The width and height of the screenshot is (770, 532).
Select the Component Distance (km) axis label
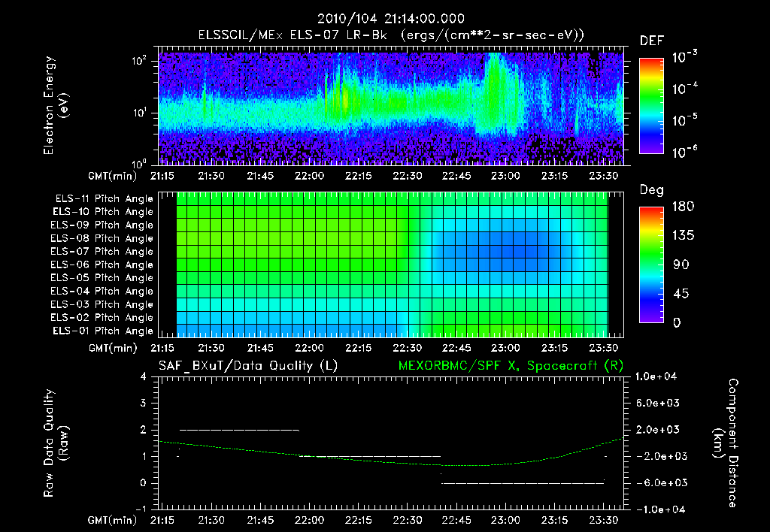726,443
